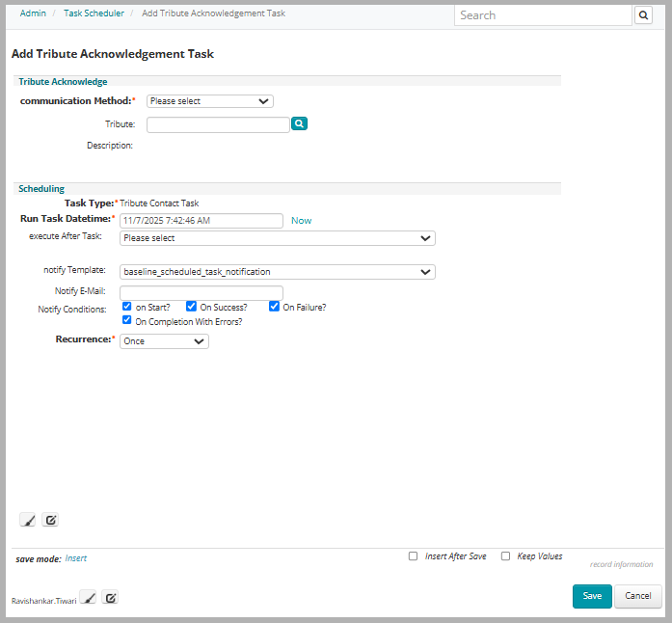Enable the Keep Values checkbox
The width and height of the screenshot is (672, 623).
click(x=506, y=556)
